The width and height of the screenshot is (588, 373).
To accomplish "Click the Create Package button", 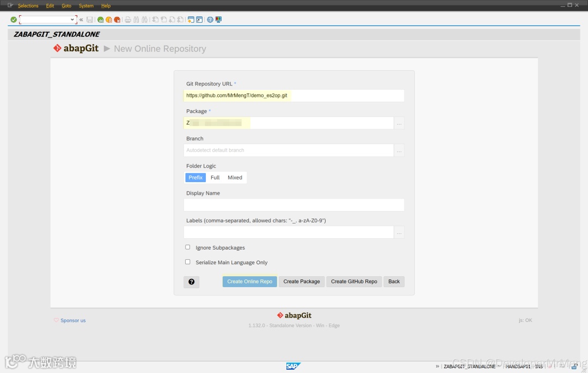I will coord(302,282).
